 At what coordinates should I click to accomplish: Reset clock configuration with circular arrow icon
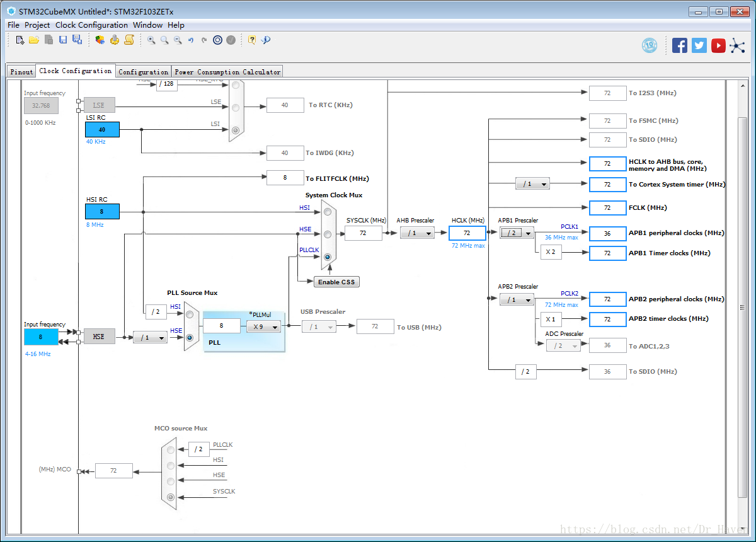pos(217,40)
